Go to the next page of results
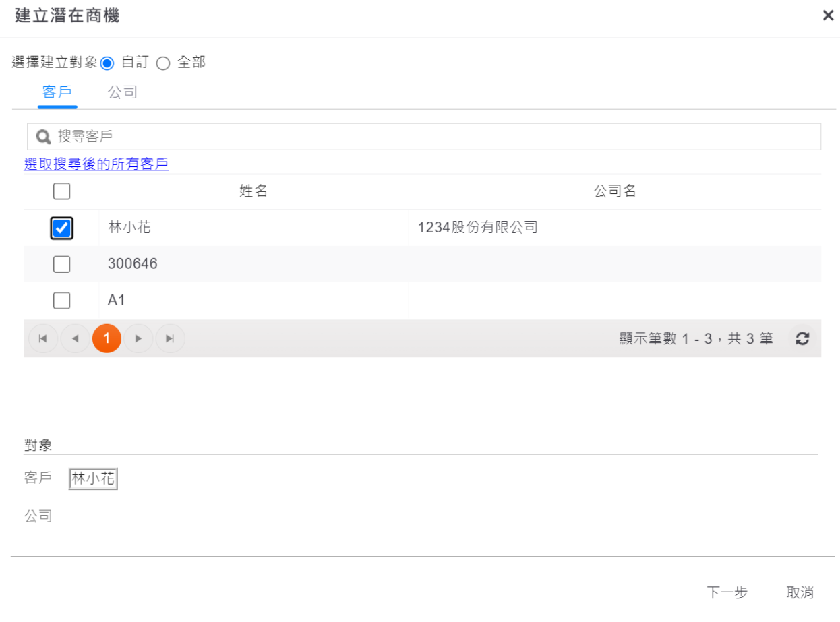The height and width of the screenshot is (622, 840). (138, 338)
